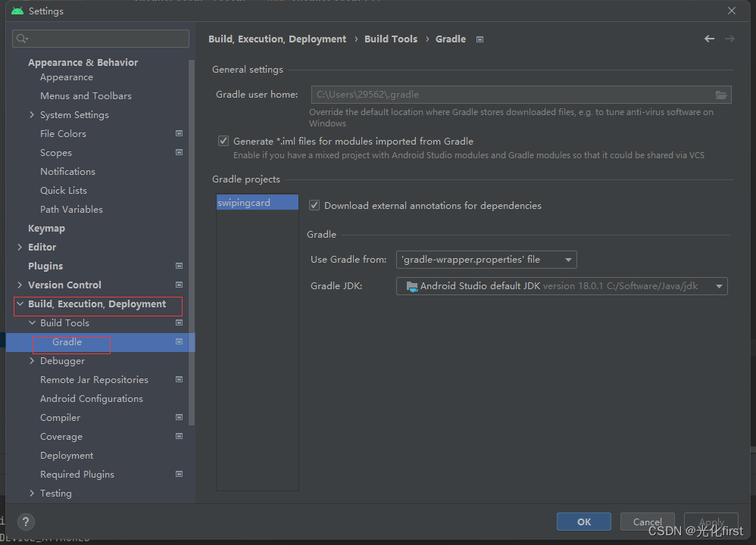The image size is (756, 545).
Task: Expand the System Settings tree node
Action: [x=32, y=115]
